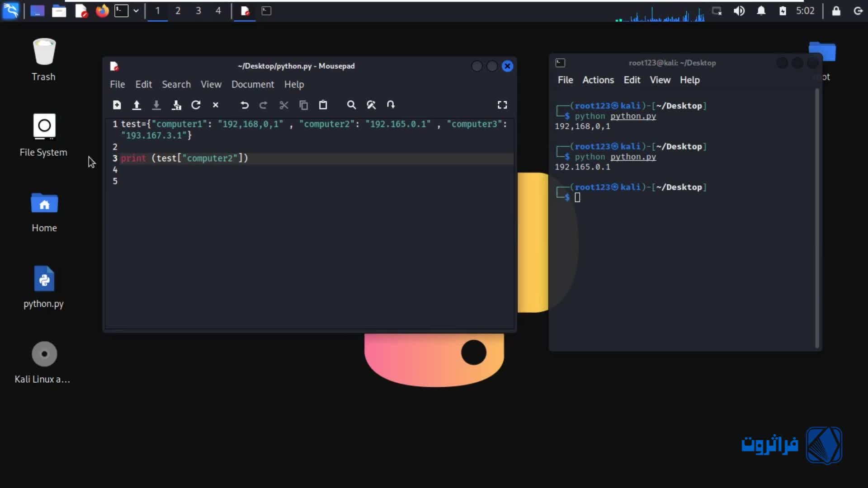This screenshot has width=868, height=488.
Task: Click the terminal vertical scrollbar
Action: click(x=817, y=217)
